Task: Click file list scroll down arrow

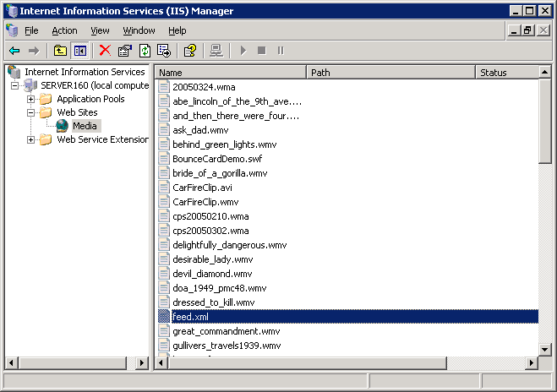Action: coord(545,350)
